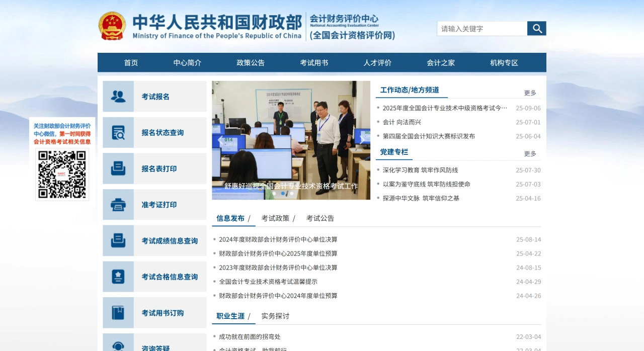This screenshot has height=351, width=644.
Task: Switch to the 实务探讨 tab
Action: (x=275, y=316)
